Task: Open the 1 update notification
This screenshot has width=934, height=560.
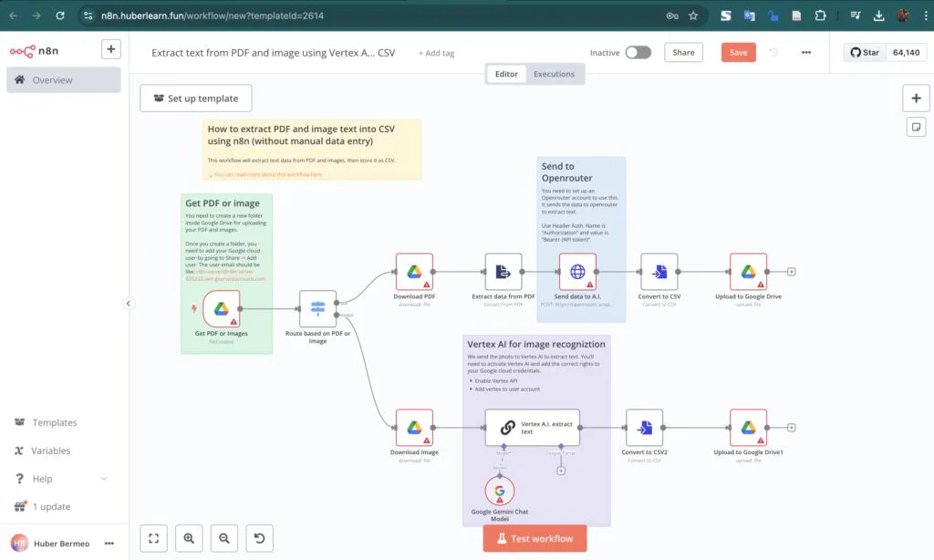Action: 61,506
